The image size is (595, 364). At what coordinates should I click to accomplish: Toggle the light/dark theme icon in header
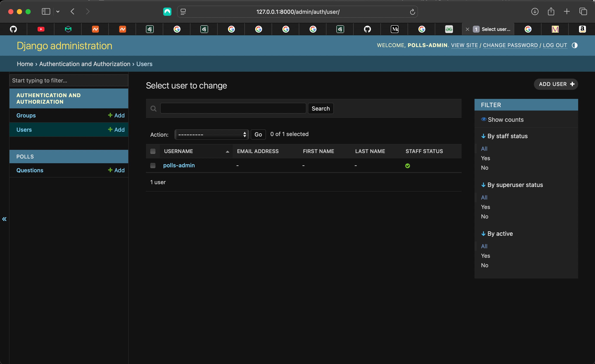pyautogui.click(x=574, y=45)
